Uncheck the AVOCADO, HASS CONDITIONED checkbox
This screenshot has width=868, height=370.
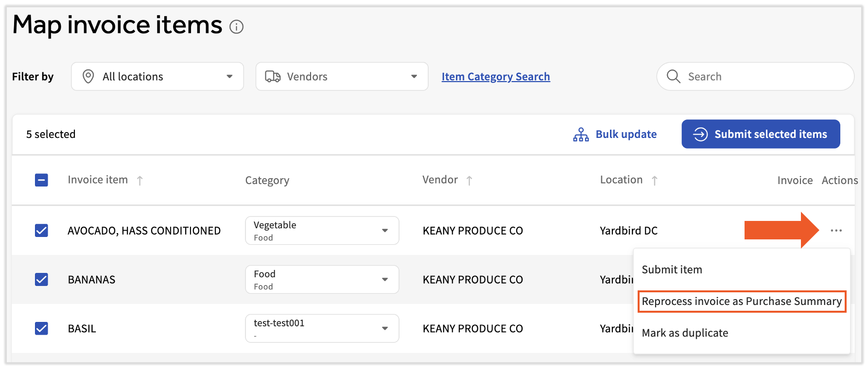(x=42, y=231)
